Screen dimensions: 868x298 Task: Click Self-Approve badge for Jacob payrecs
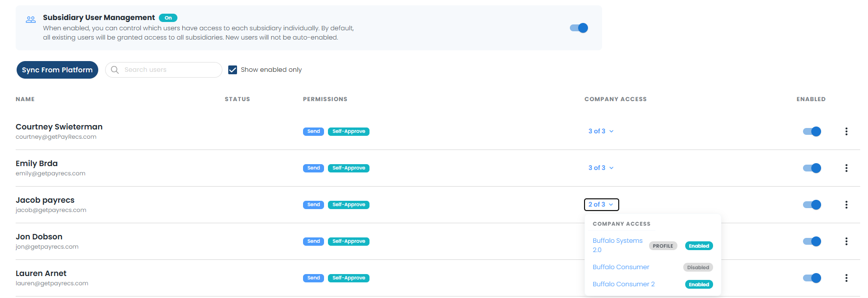pyautogui.click(x=348, y=205)
